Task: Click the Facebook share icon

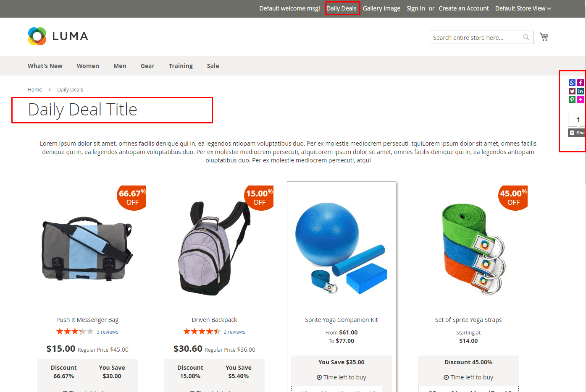Action: click(x=581, y=83)
